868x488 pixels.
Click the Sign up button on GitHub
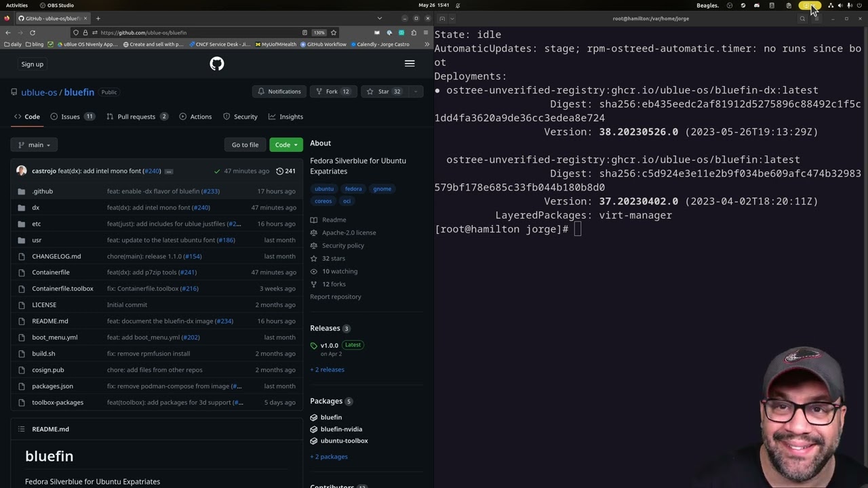[x=32, y=64]
